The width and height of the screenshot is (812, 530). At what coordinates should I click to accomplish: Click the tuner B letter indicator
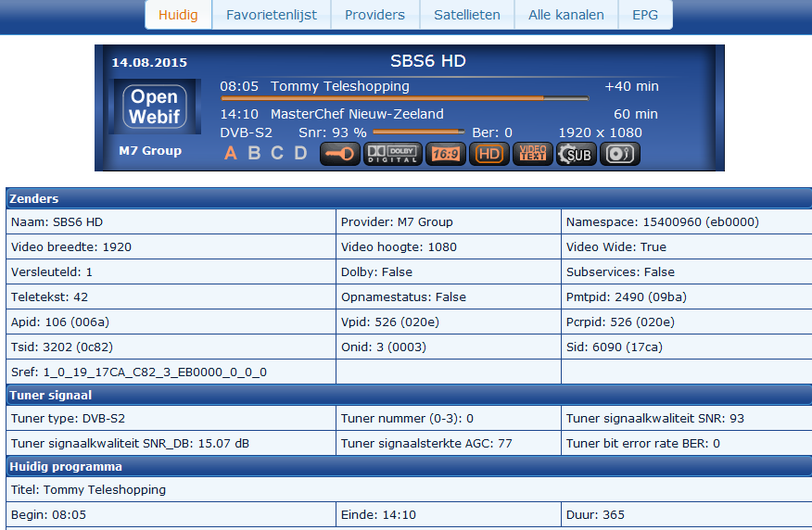pos(254,153)
